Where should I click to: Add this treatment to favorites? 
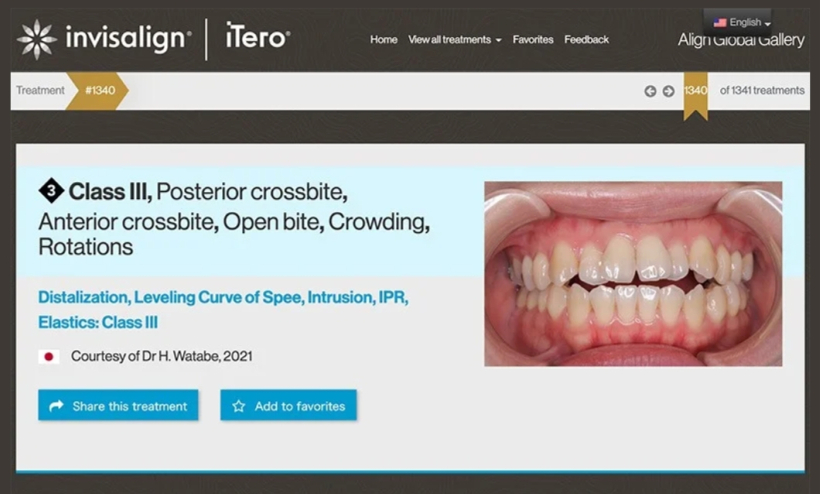click(289, 405)
